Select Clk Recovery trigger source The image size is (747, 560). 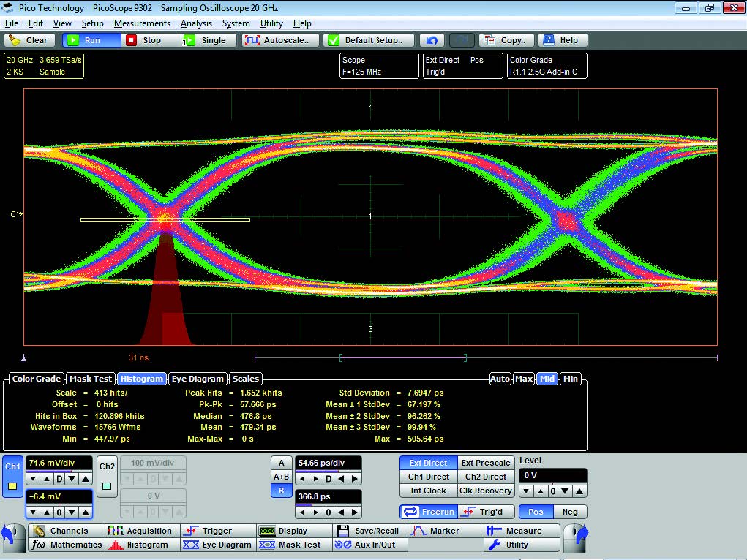click(485, 491)
